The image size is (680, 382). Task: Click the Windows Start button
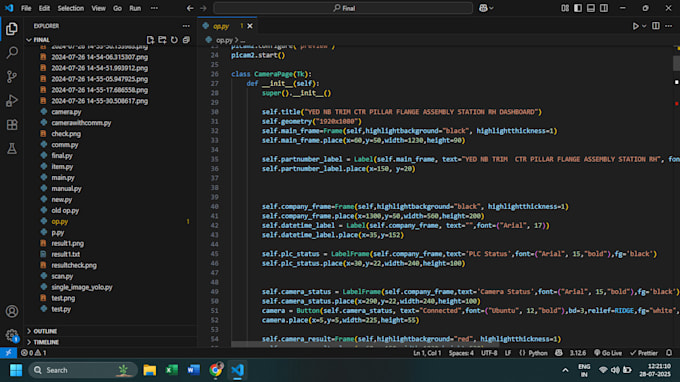16,370
